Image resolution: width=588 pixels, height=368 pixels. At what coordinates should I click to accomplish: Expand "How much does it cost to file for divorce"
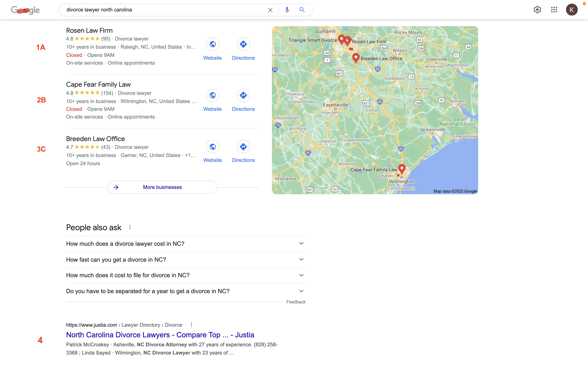pos(186,275)
